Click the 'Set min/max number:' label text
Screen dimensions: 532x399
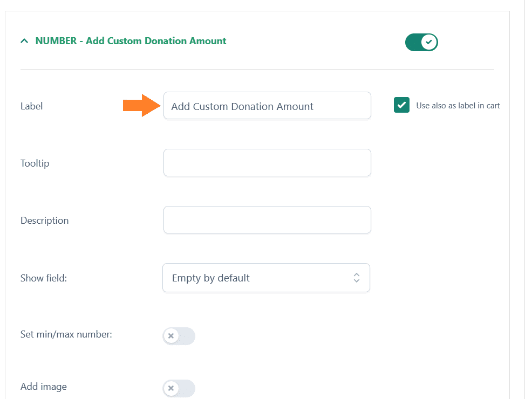[x=66, y=334]
